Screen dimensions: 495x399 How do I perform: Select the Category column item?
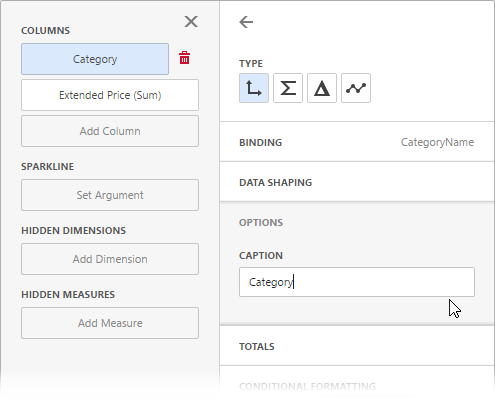[95, 59]
